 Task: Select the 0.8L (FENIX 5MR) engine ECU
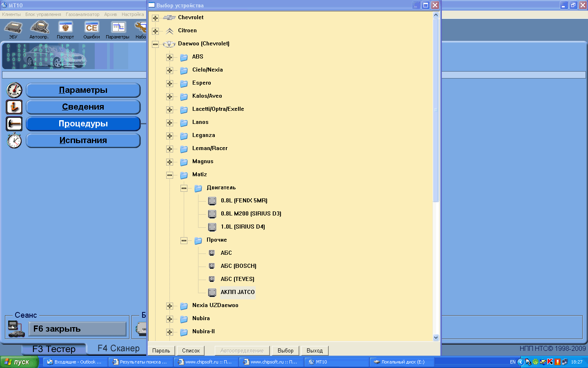pos(244,201)
